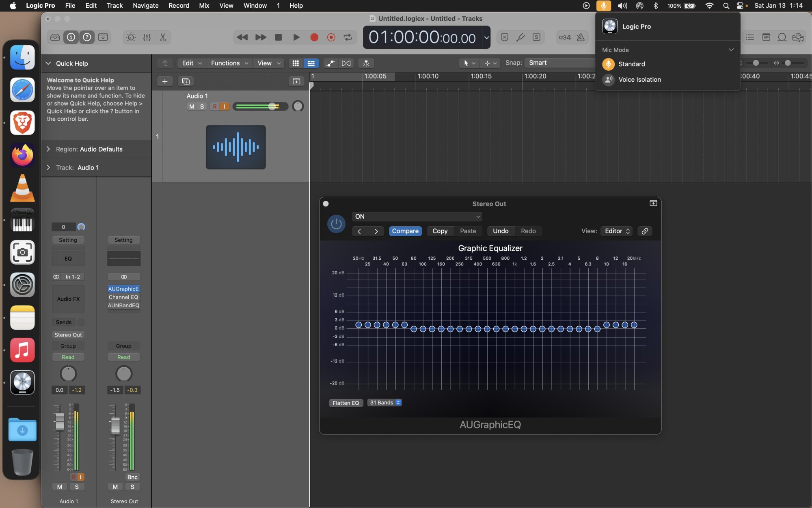Open the Mixer button
The width and height of the screenshot is (812, 508).
(147, 37)
